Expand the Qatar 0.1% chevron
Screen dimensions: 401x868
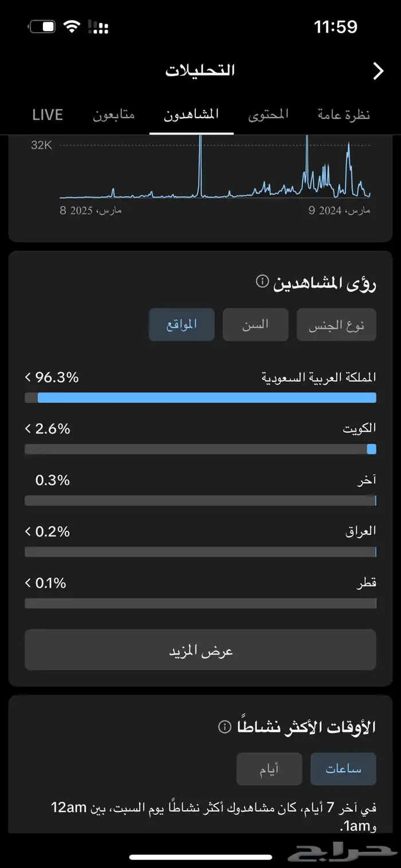pos(28,583)
